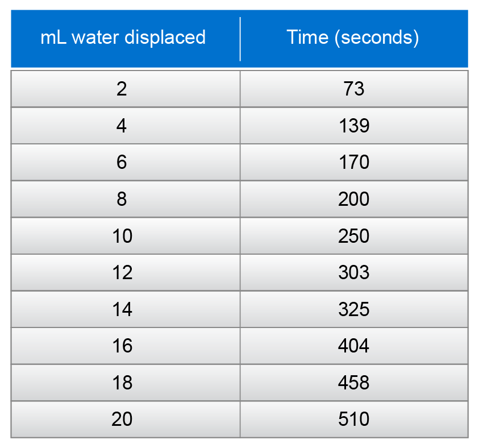Screen dimensions: 479x448
Task: Click the cell with 12 mL
Action: pyautogui.click(x=122, y=272)
